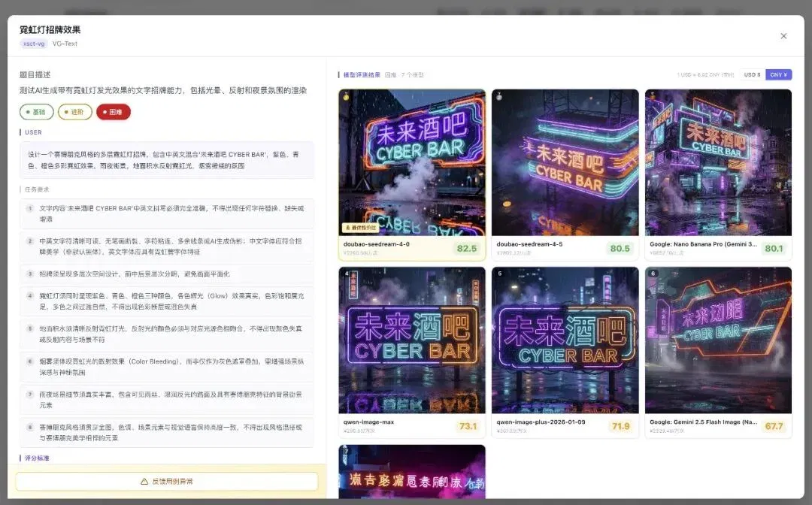Screen dimensions: 812x505
Task: Click rank 5 badge on qwen-image-plus card
Action: (x=500, y=274)
